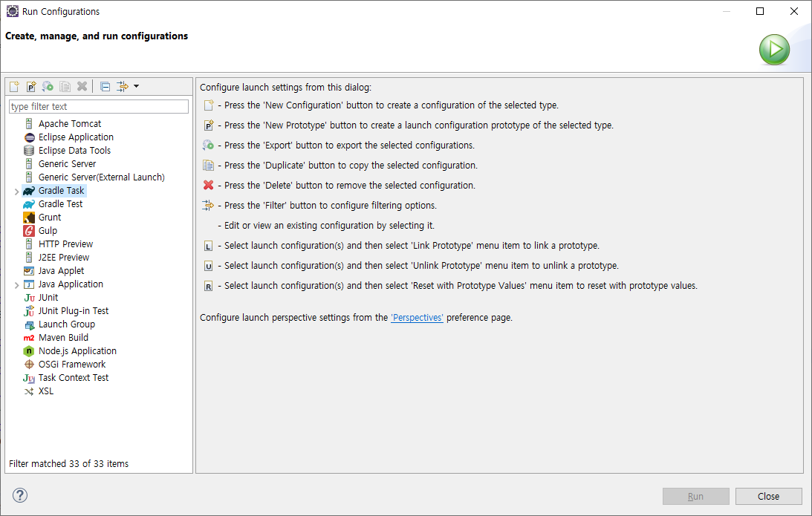The image size is (812, 516).
Task: Click the OSGi Framework icon
Action: tap(29, 365)
